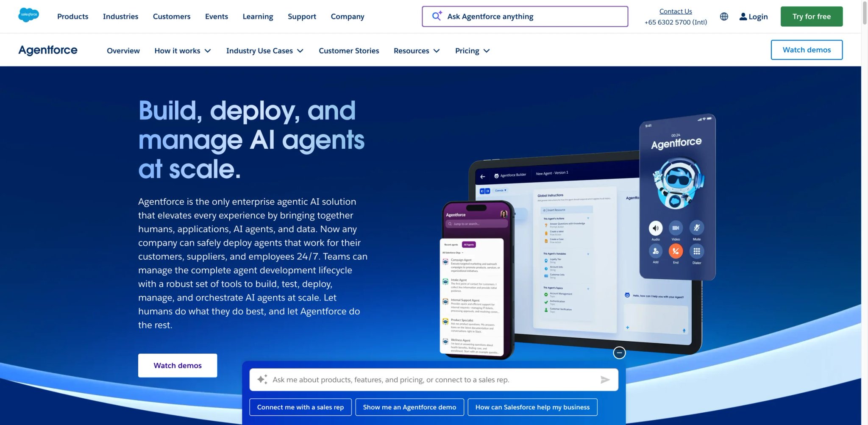Click the sparkle icon in chat prompt
Image resolution: width=868 pixels, height=425 pixels.
tap(262, 379)
